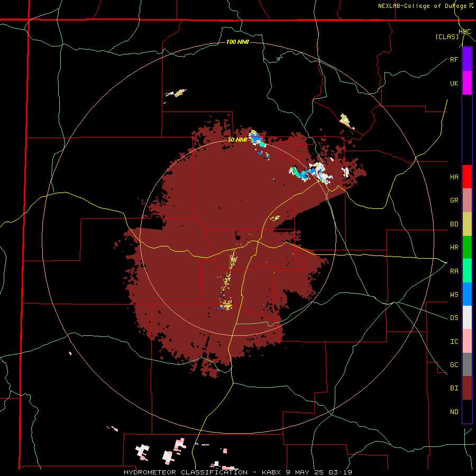Viewport: 476px width, 476px height.
Task: Click the BD legend label
Action: (454, 224)
